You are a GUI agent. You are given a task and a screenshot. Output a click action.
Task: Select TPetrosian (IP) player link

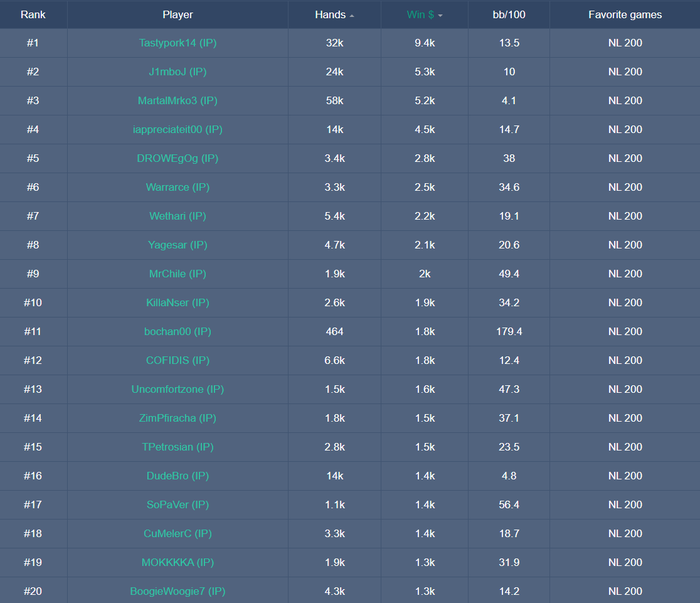(178, 447)
